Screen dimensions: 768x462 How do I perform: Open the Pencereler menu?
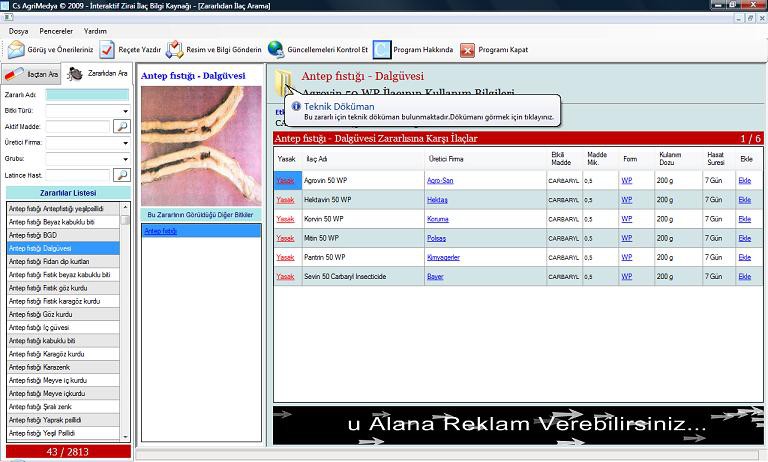pyautogui.click(x=56, y=31)
